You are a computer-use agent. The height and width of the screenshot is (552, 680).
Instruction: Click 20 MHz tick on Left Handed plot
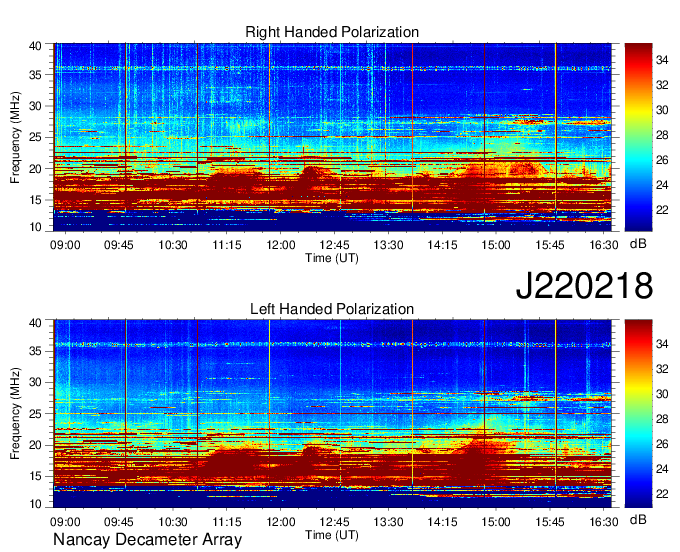[36, 445]
